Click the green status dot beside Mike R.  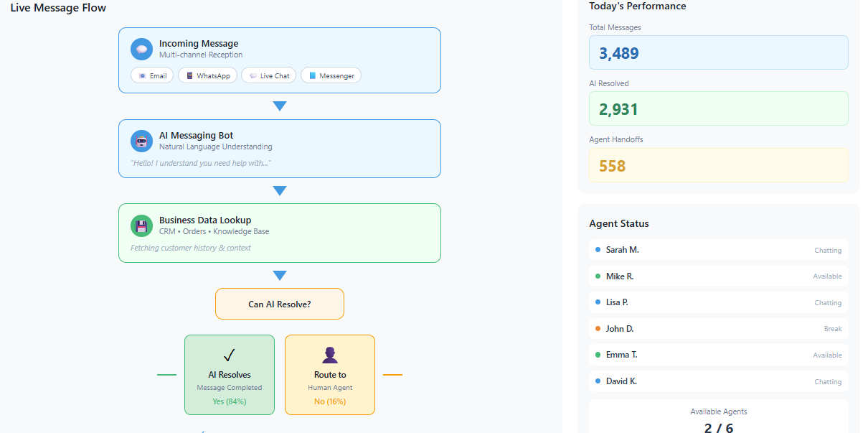click(598, 276)
